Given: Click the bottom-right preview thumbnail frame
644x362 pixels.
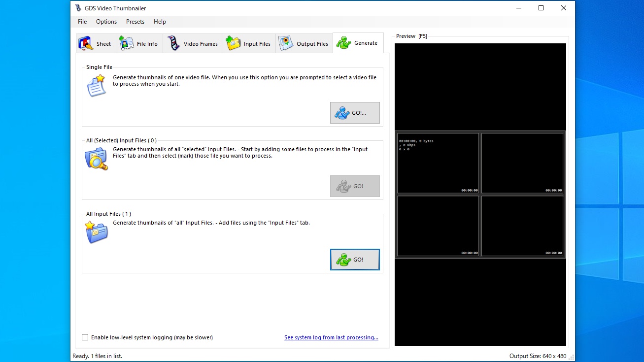Looking at the screenshot, I should [522, 226].
